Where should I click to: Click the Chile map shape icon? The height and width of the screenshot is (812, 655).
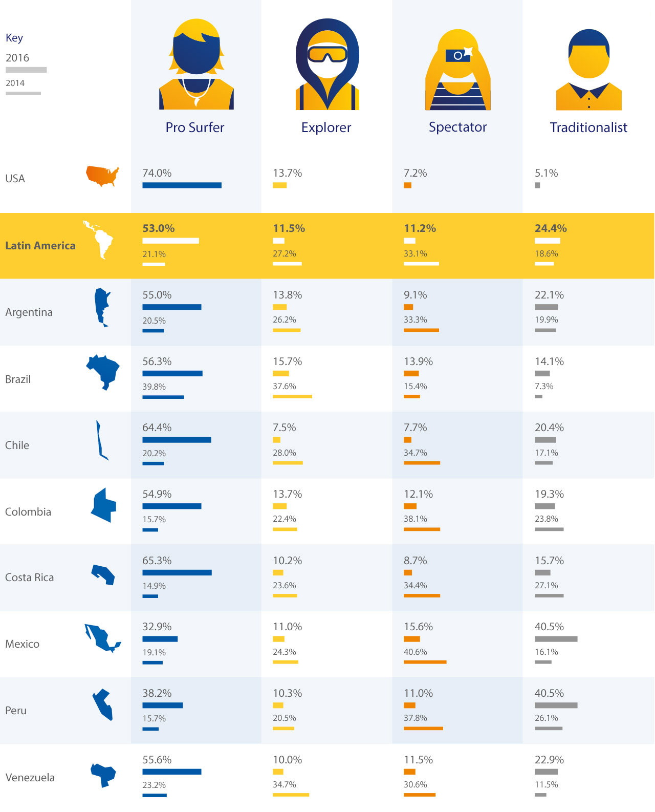(101, 440)
